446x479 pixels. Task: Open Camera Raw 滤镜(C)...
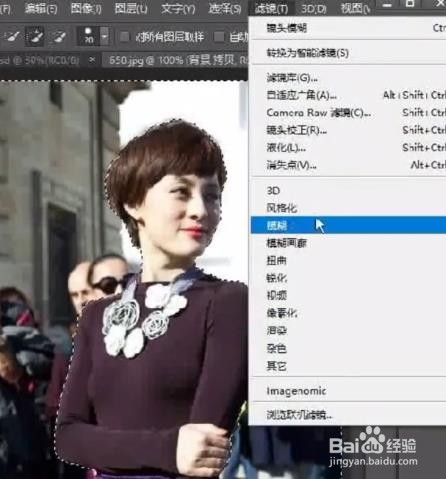coord(348,113)
